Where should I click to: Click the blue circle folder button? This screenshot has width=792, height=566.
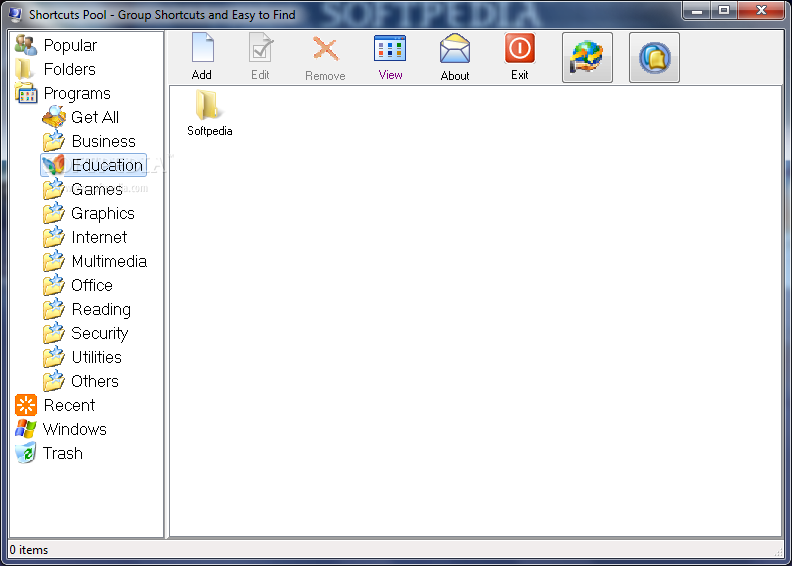(x=654, y=57)
